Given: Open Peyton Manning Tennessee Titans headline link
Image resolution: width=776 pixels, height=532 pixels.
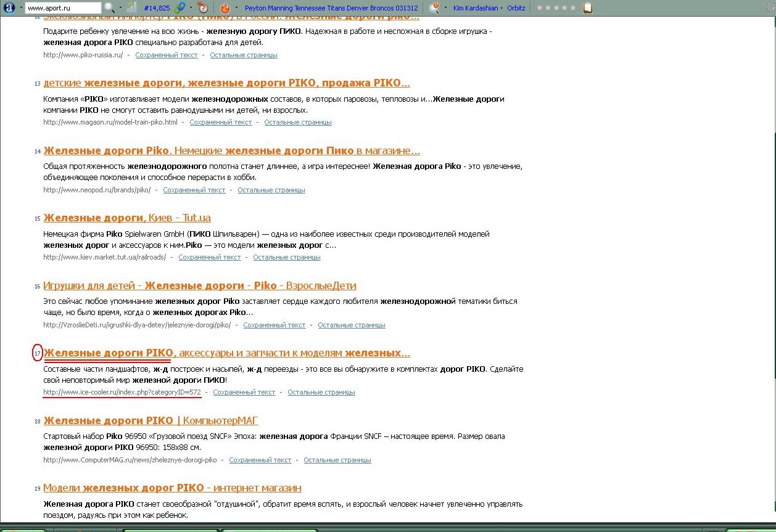Looking at the screenshot, I should click(x=331, y=9).
